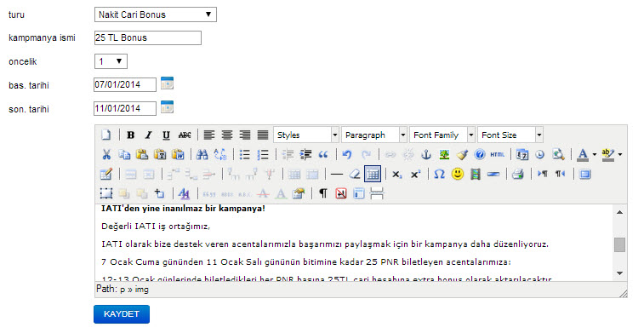Insert predefined template content icon

pos(359,193)
